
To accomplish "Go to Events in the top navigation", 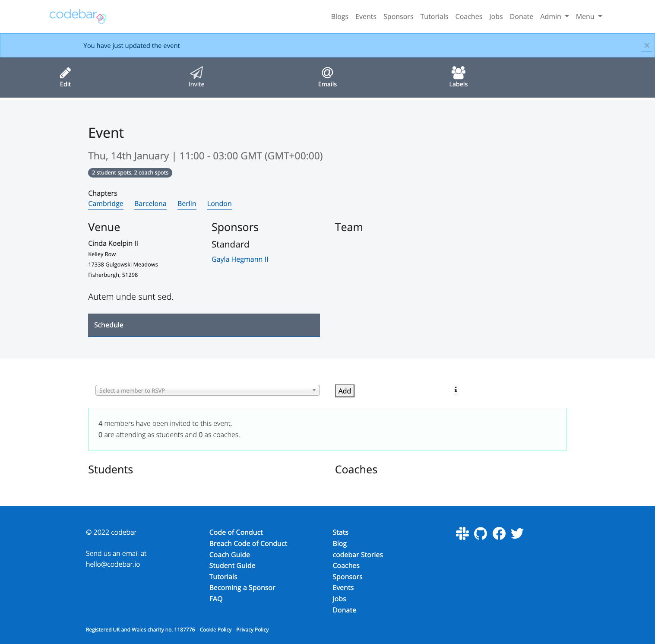I will pyautogui.click(x=366, y=16).
